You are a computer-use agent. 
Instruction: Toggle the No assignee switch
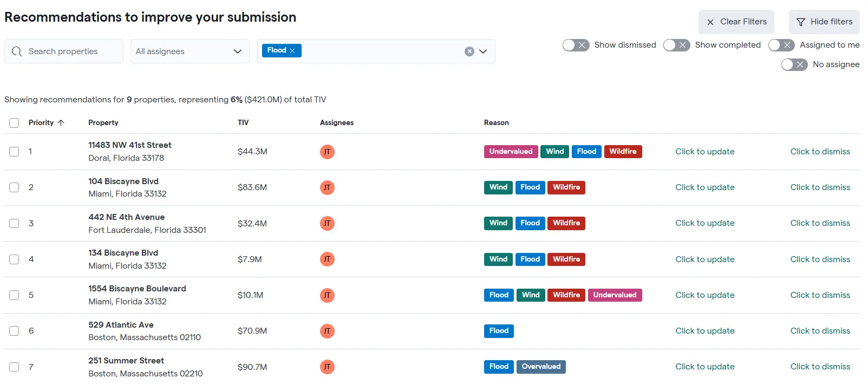point(794,64)
